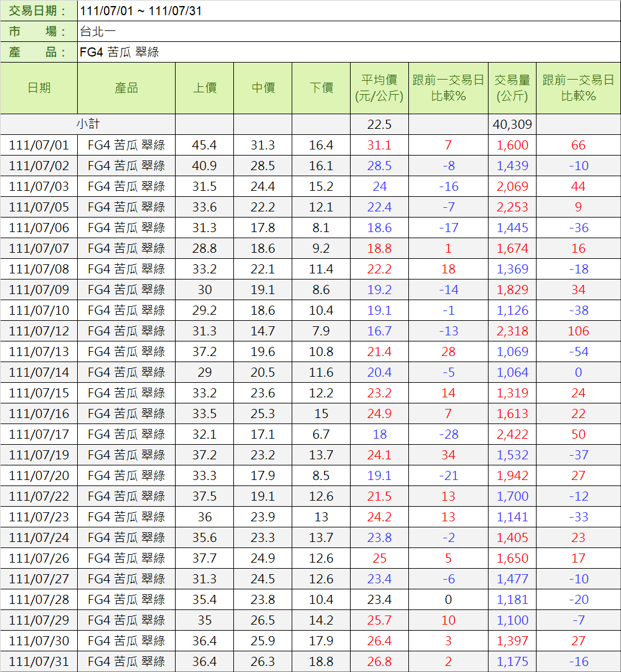Image resolution: width=621 pixels, height=672 pixels.
Task: Select the 中價 column header
Action: click(x=262, y=88)
